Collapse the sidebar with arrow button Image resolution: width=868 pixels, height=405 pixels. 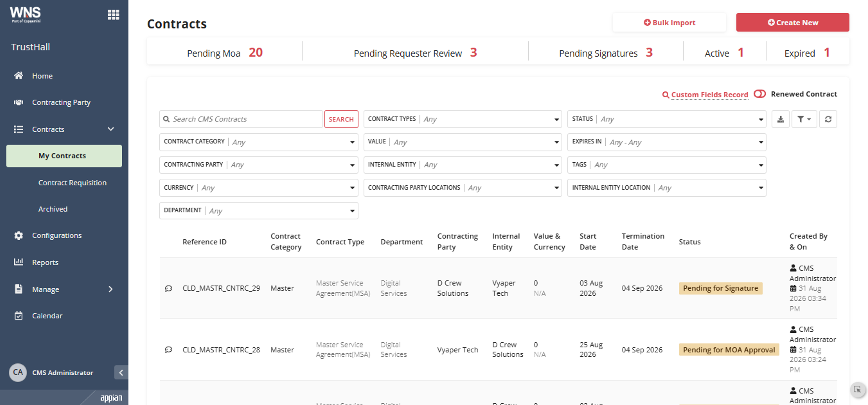click(x=121, y=372)
